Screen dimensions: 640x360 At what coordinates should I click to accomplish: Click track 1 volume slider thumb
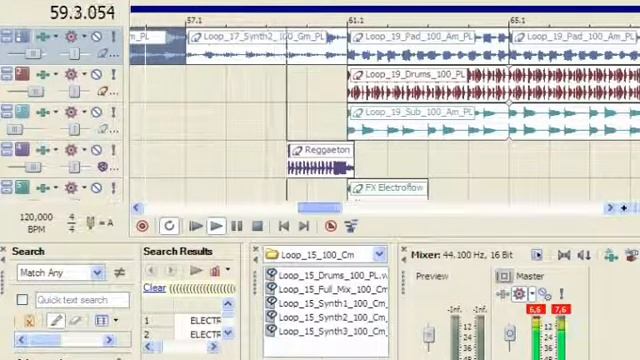33,53
